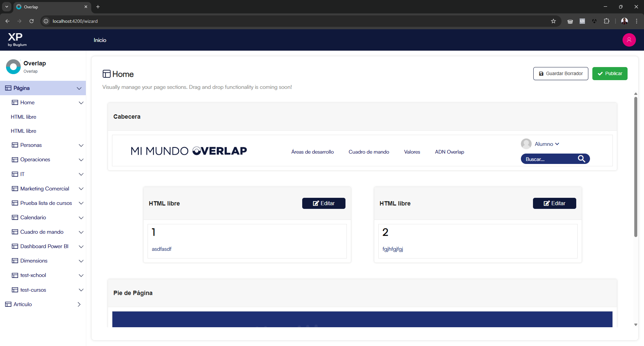
Task: Select Cuadro de mando in header nav
Action: [369, 152]
